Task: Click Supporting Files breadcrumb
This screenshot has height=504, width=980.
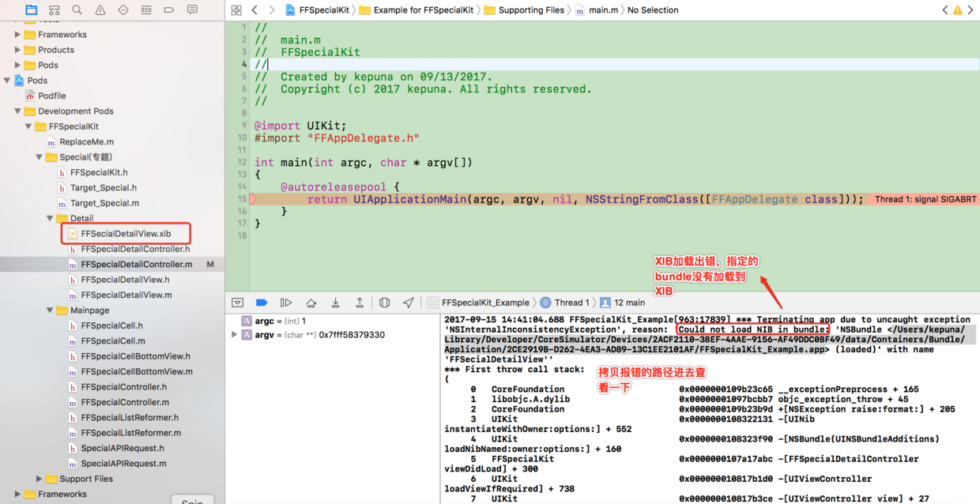Action: point(524,10)
